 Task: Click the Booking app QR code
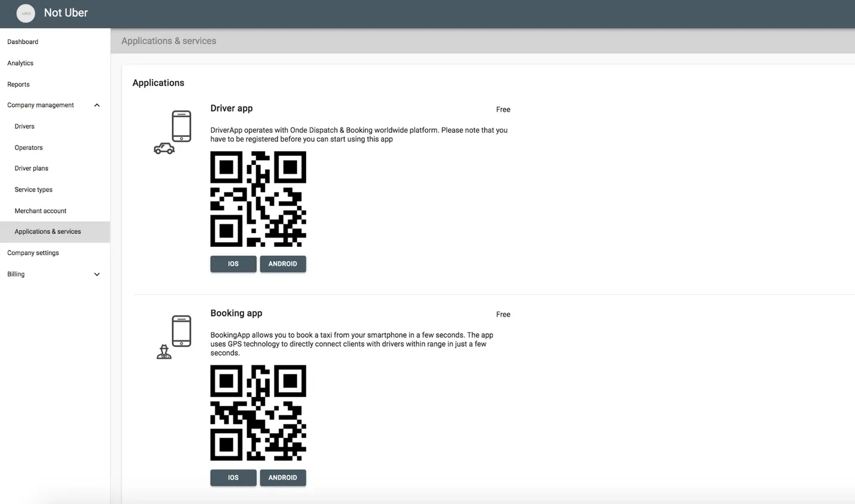tap(258, 412)
